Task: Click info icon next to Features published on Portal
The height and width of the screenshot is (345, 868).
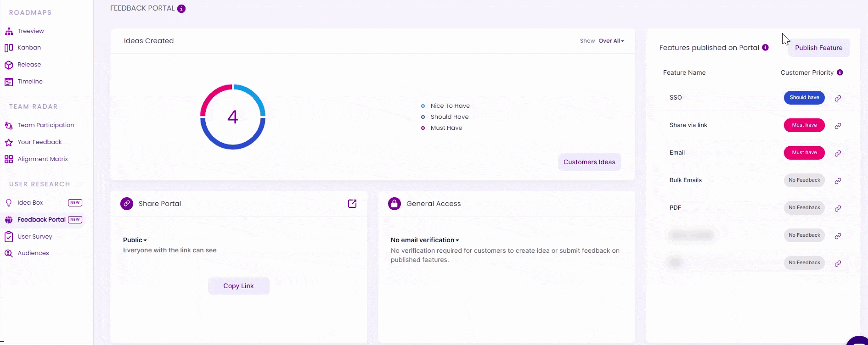Action: pyautogui.click(x=765, y=47)
